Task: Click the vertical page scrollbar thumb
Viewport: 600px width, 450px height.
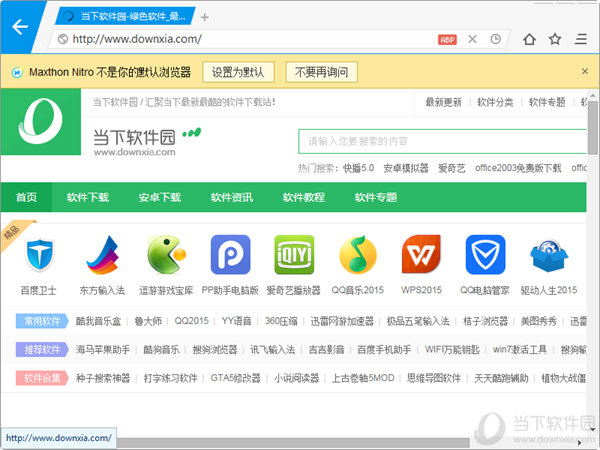Action: pyautogui.click(x=592, y=128)
